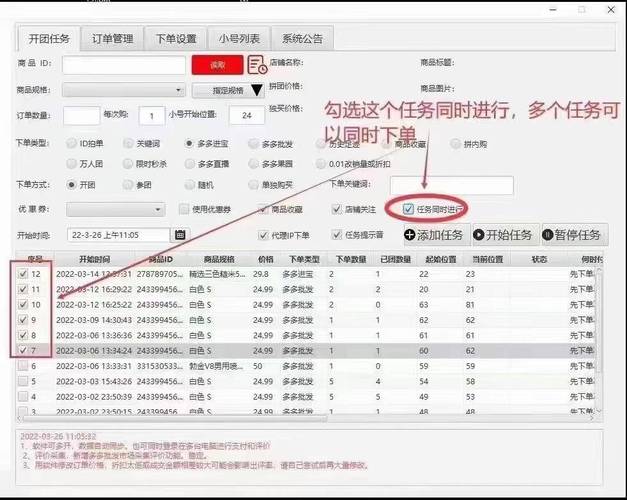The height and width of the screenshot is (500, 627).
Task: Open the 指定规格 dropdown button
Action: [x=228, y=90]
